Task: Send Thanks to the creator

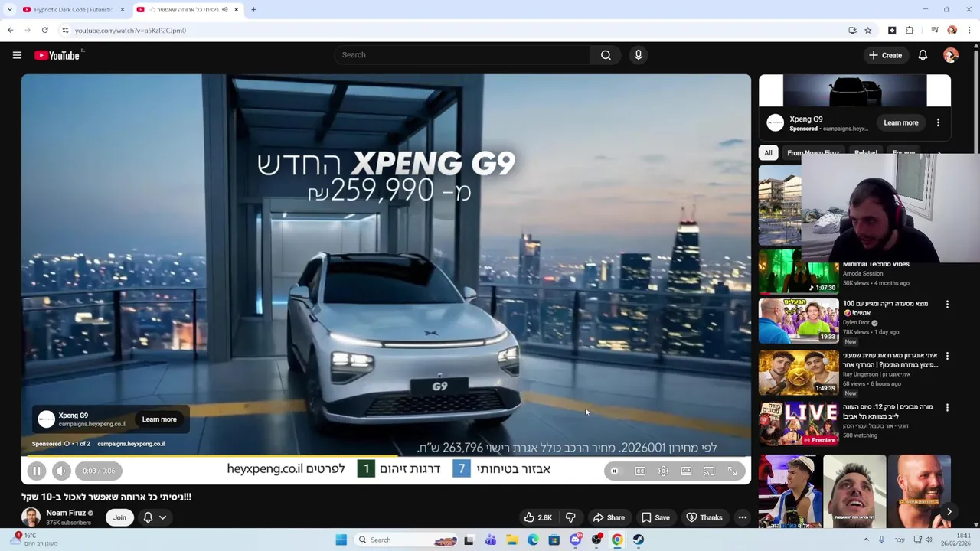Action: coord(704,517)
